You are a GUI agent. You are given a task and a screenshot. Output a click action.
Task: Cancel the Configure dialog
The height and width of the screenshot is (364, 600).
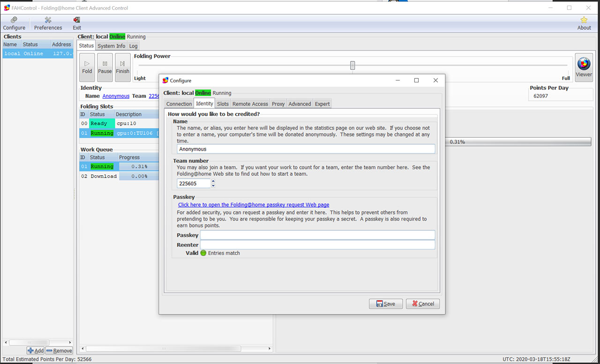[x=422, y=304]
